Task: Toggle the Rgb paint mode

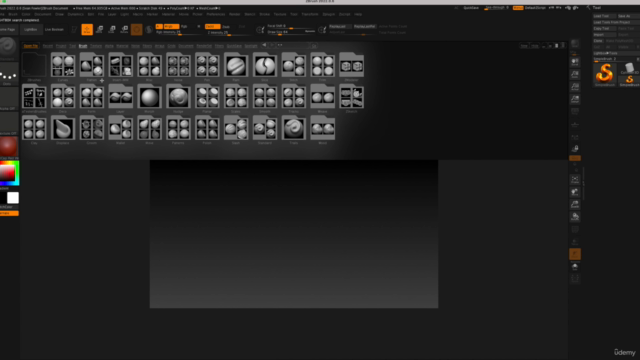Action: point(184,27)
